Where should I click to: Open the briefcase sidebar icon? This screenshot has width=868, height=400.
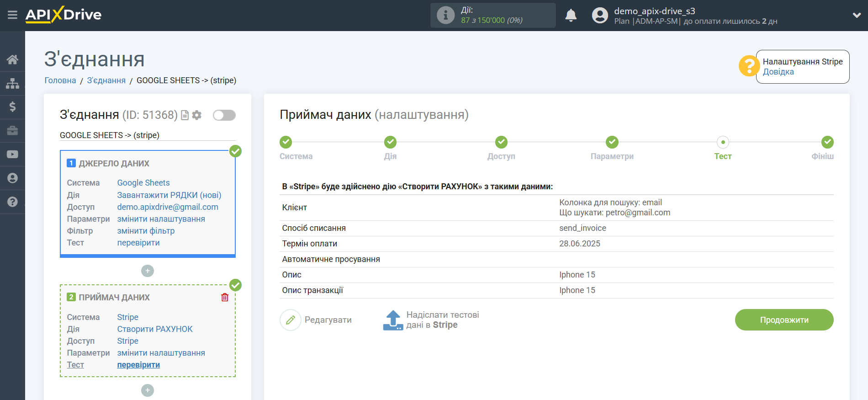12,131
